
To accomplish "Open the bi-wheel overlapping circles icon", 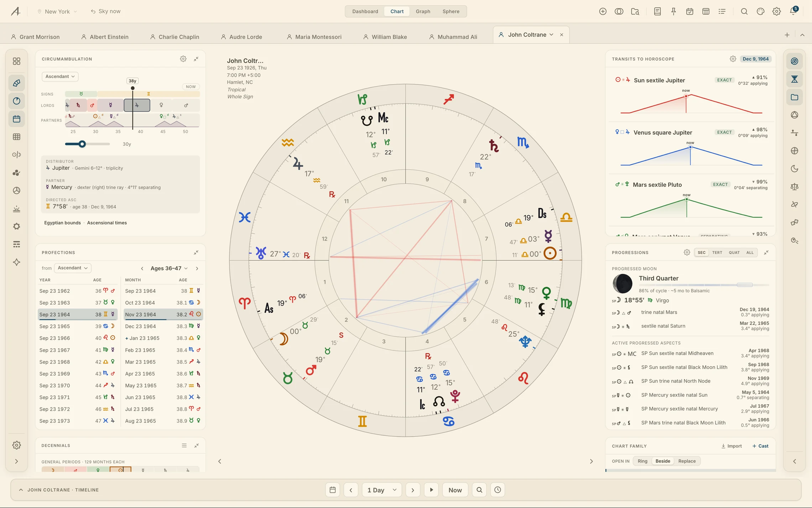I will pyautogui.click(x=619, y=11).
